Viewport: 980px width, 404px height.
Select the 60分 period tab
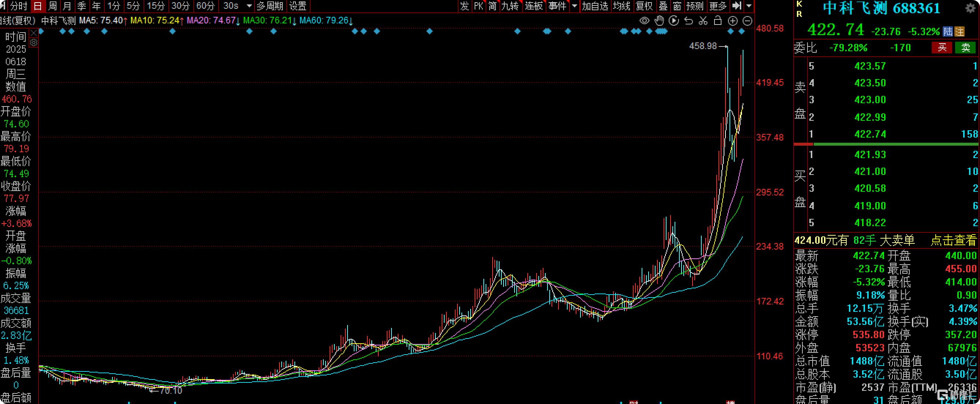(x=205, y=6)
